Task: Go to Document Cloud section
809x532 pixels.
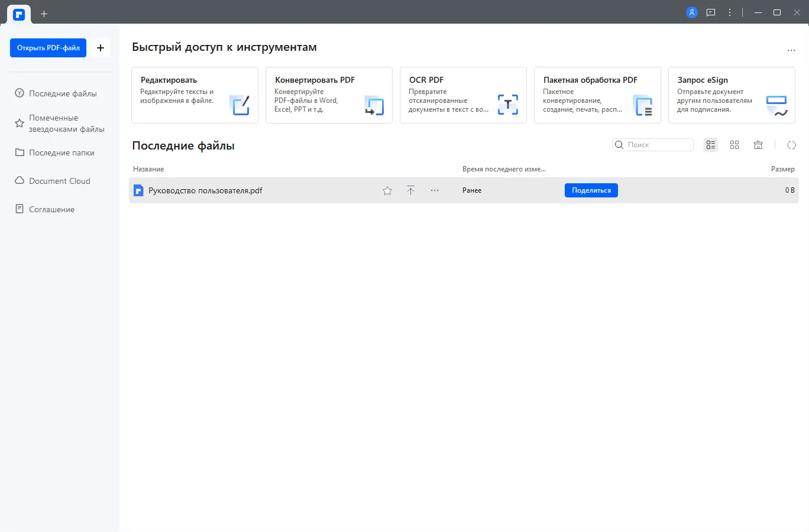Action: (59, 180)
